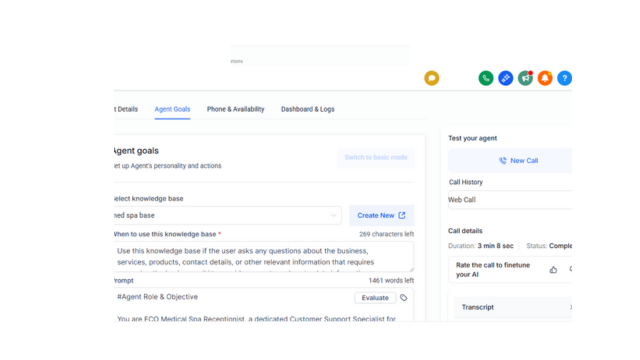This screenshot has width=640, height=360.
Task: Open the orange bell notifications icon
Action: coord(545,78)
